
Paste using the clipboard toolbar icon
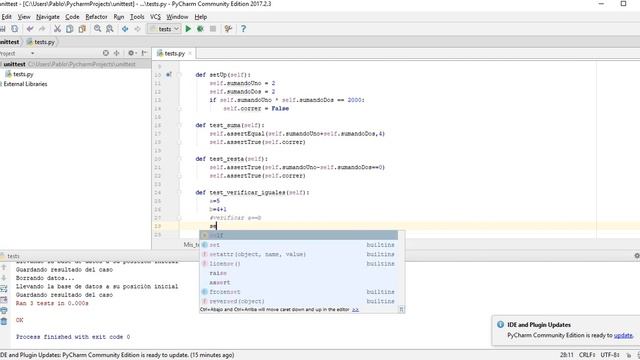pos(82,29)
